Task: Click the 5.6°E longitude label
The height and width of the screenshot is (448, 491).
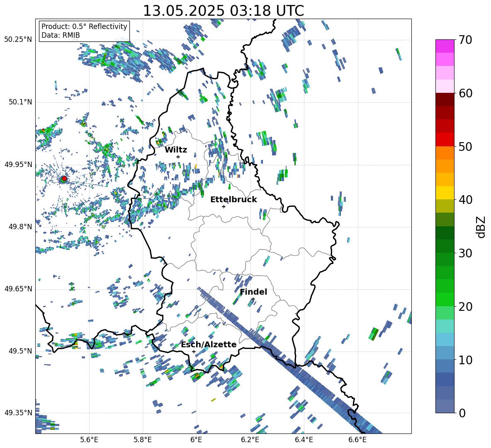Action: 89,440
